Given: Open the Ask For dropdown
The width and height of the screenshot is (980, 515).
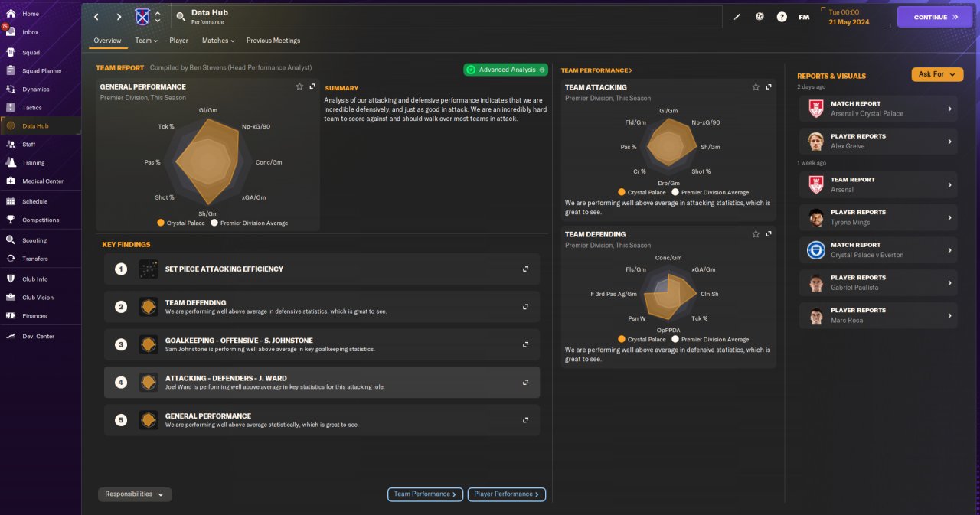Looking at the screenshot, I should [x=937, y=74].
